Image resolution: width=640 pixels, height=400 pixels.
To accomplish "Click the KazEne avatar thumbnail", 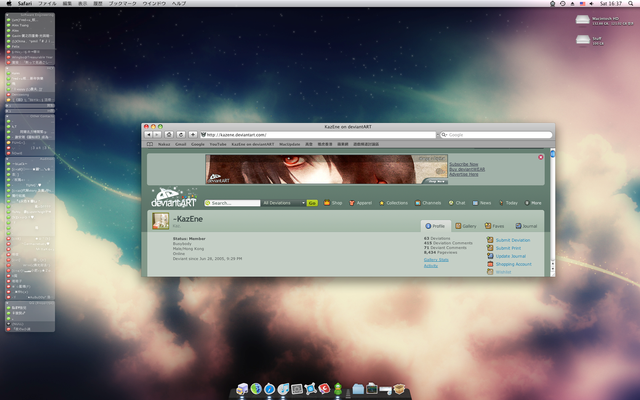I will click(161, 221).
